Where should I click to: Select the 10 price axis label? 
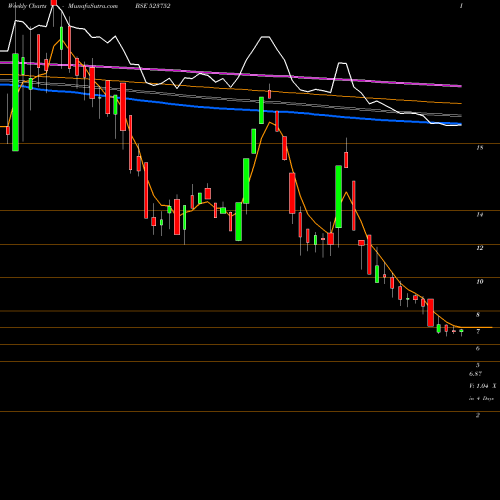coord(480,282)
